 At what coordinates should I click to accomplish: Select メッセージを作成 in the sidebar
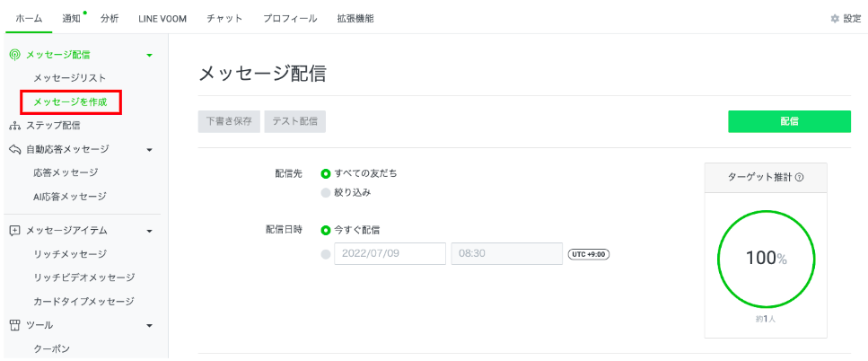point(70,102)
